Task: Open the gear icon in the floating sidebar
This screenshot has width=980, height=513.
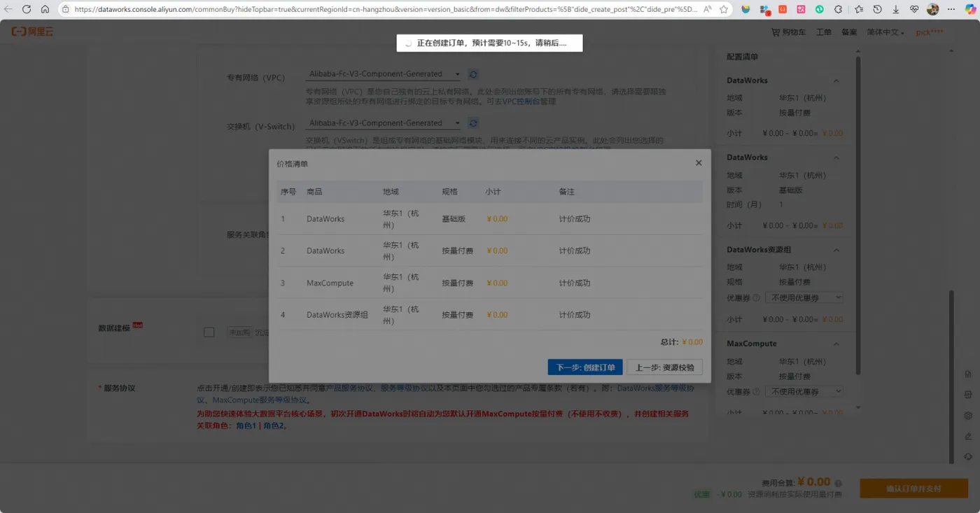Action: (968, 415)
